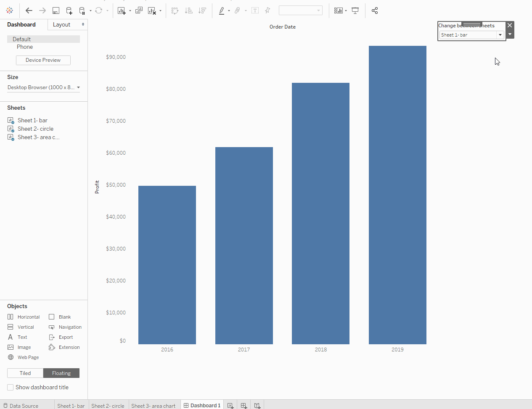The width and height of the screenshot is (532, 409).
Task: Click the Sort Descending toolbar icon
Action: 202,11
